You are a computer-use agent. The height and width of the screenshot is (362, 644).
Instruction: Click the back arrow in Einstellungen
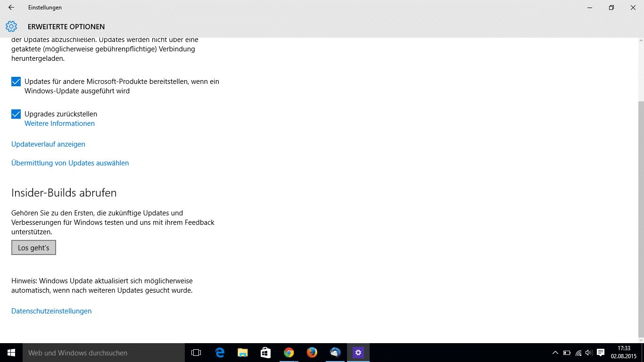coord(11,8)
